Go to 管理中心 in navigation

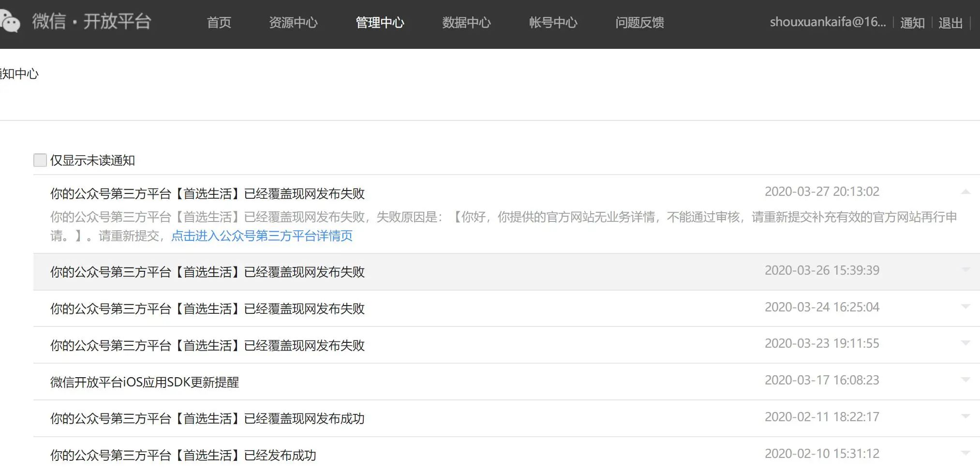[x=380, y=22]
